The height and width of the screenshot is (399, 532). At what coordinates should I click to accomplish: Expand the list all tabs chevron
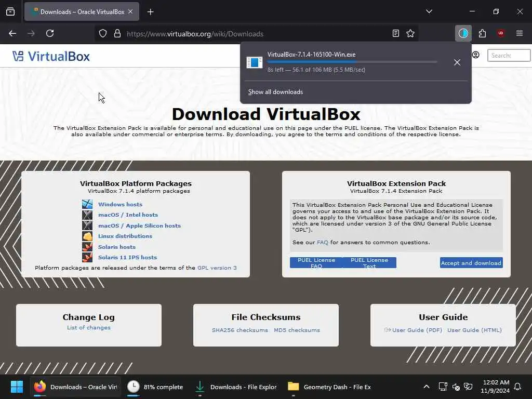(x=429, y=11)
